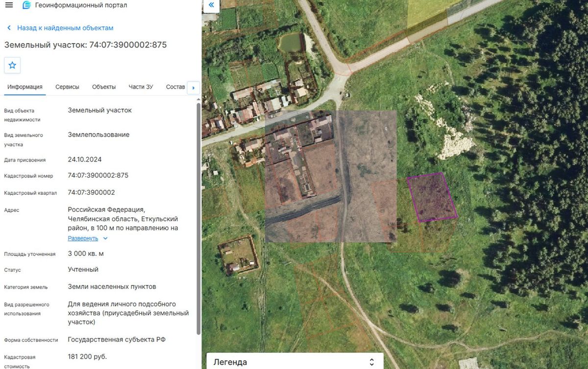Screen dimensions: 588x369
Task: Click the Геоинформационный портал logo icon
Action: click(26, 5)
